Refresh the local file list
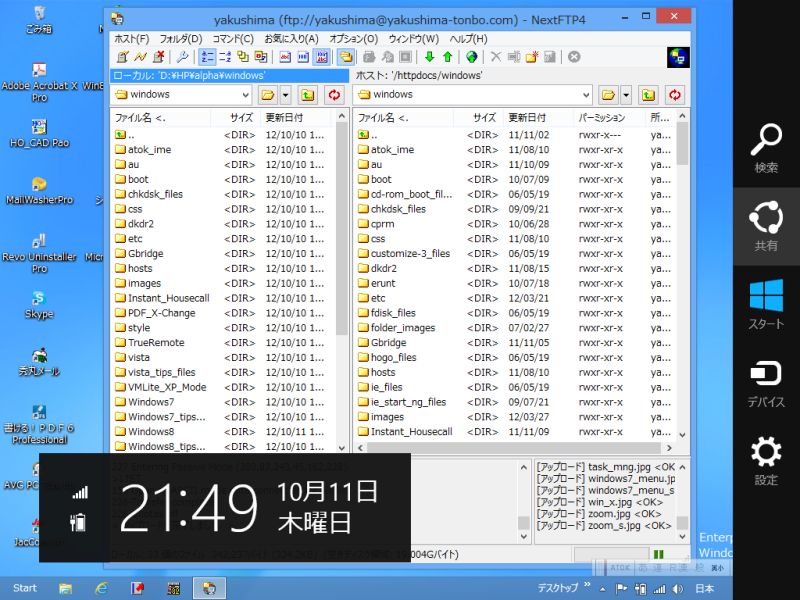Image resolution: width=800 pixels, height=600 pixels. pos(334,95)
